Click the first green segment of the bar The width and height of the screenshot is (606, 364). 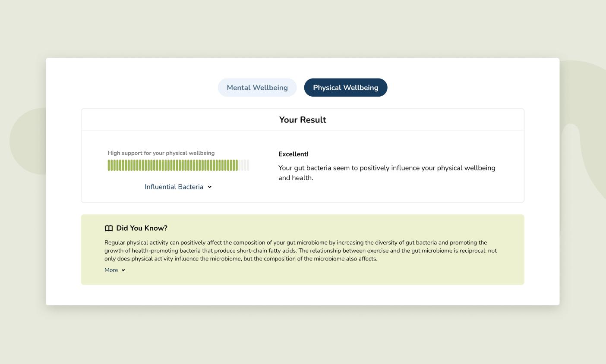point(109,165)
